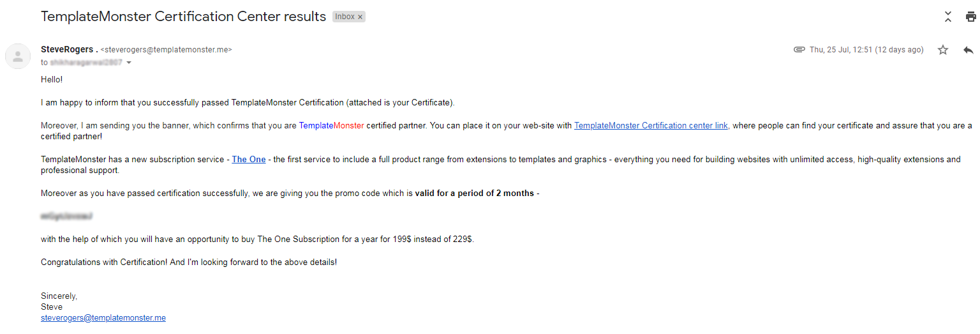Click the email subject heading
The width and height of the screenshot is (980, 334).
[x=183, y=17]
